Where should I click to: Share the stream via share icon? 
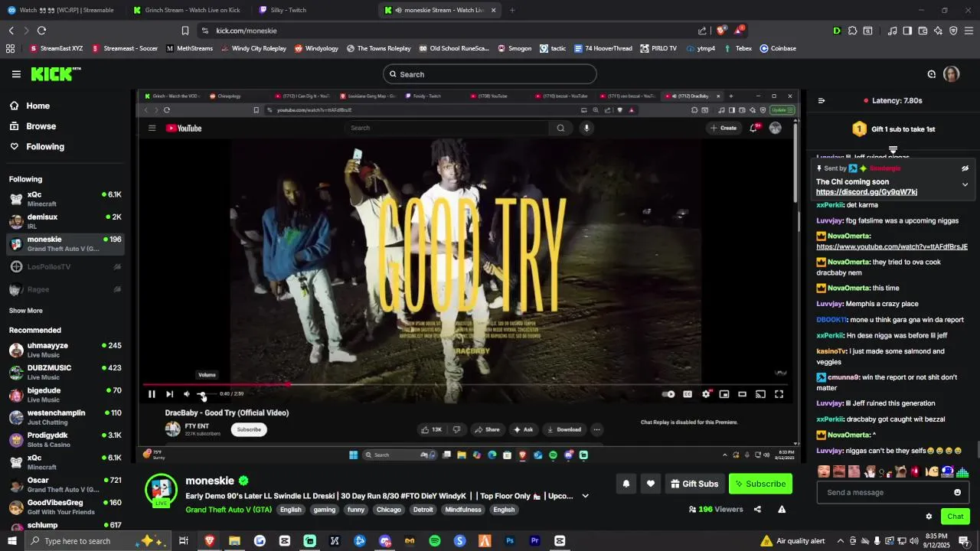[x=757, y=510]
